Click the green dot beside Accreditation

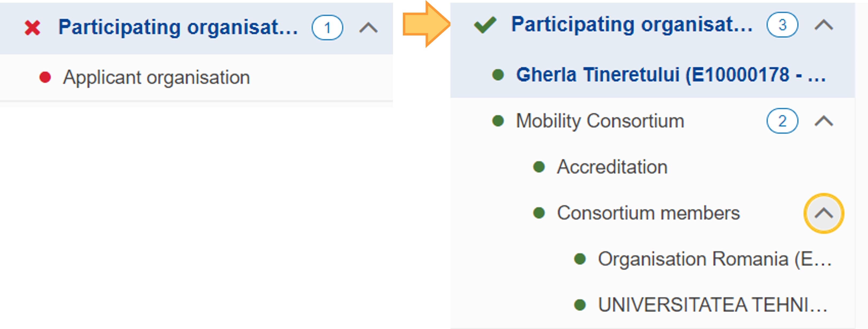coord(539,167)
